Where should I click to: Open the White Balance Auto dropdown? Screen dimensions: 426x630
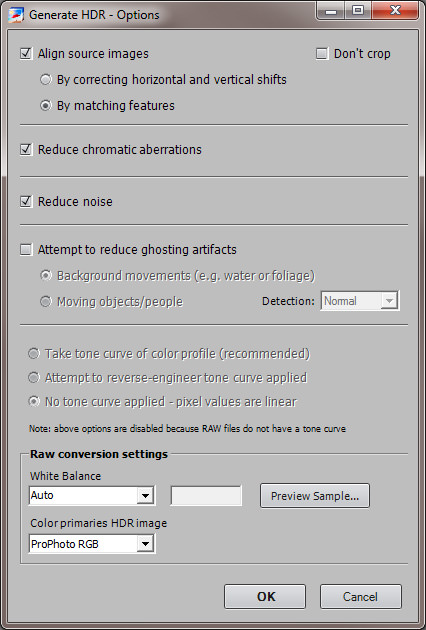[92, 495]
